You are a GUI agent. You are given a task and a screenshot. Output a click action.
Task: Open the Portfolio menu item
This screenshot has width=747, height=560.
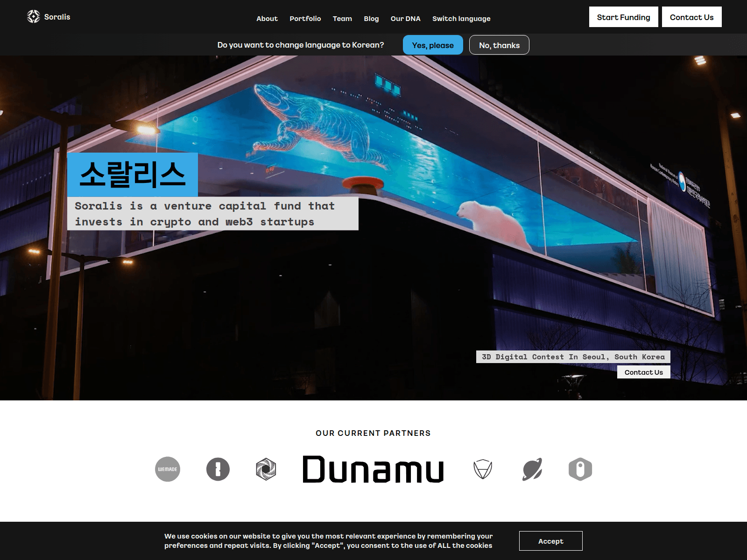coord(305,19)
